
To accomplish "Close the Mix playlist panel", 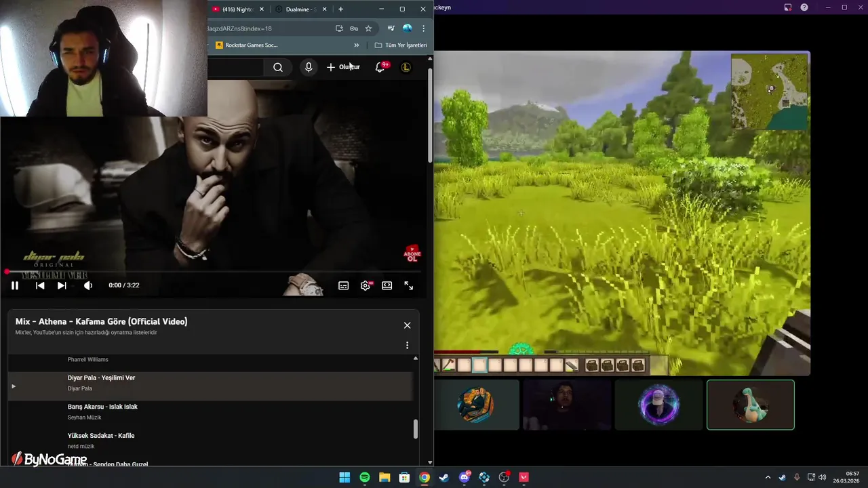I will click(408, 325).
